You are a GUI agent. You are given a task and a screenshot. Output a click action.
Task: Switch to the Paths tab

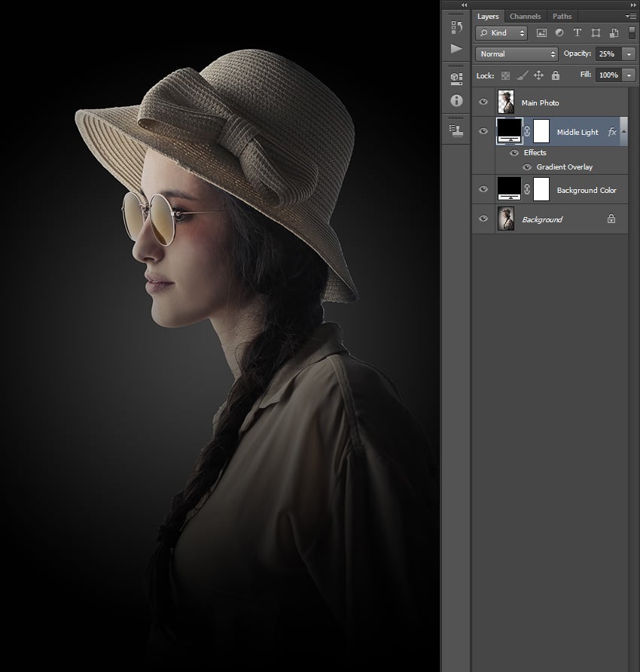[562, 16]
